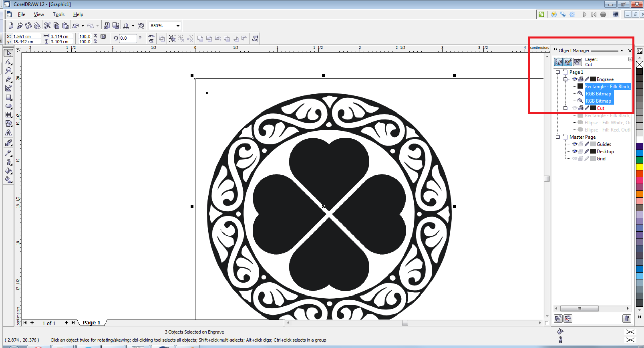Click the Paste icon in toolbar
The height and width of the screenshot is (348, 644).
tap(65, 26)
